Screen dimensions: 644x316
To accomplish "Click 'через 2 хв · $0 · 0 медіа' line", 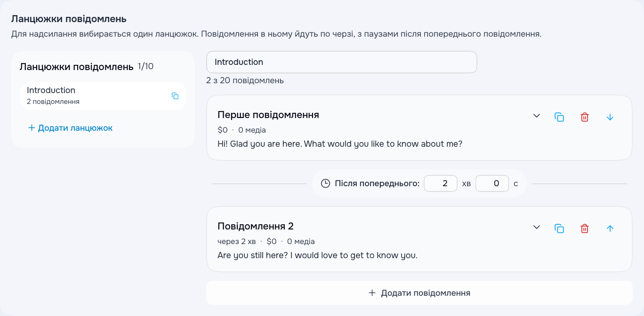I will [266, 242].
